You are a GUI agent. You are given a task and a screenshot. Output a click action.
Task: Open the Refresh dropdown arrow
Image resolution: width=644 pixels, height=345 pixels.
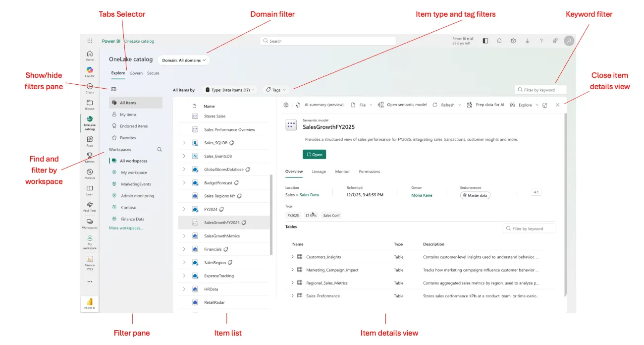(460, 105)
